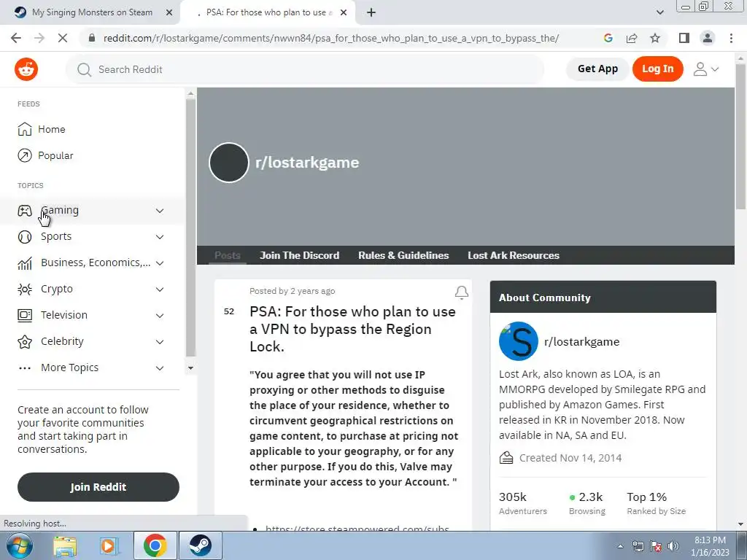
Task: Open File Explorer from the taskbar
Action: pyautogui.click(x=65, y=545)
